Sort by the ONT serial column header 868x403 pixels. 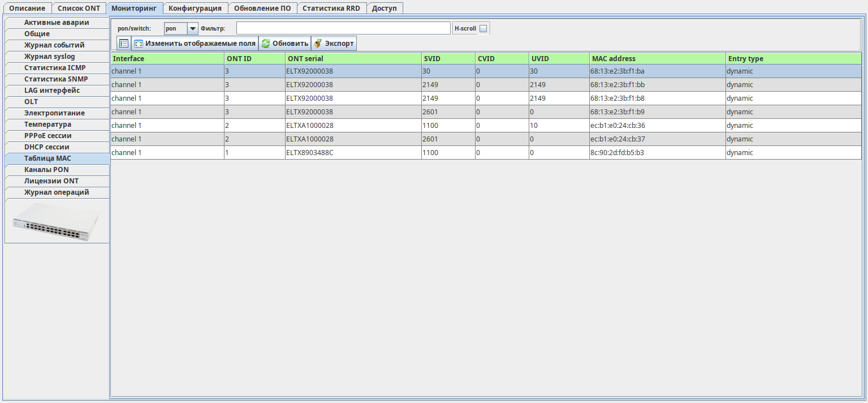tap(353, 58)
